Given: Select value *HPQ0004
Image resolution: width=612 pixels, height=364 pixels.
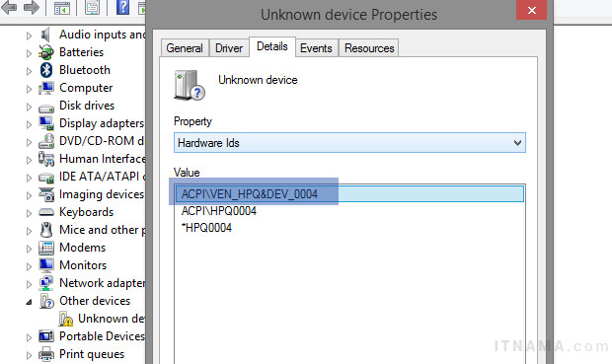Looking at the screenshot, I should 206,228.
